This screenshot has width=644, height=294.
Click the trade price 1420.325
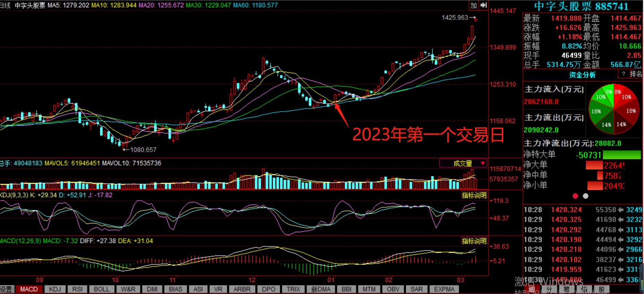point(566,220)
